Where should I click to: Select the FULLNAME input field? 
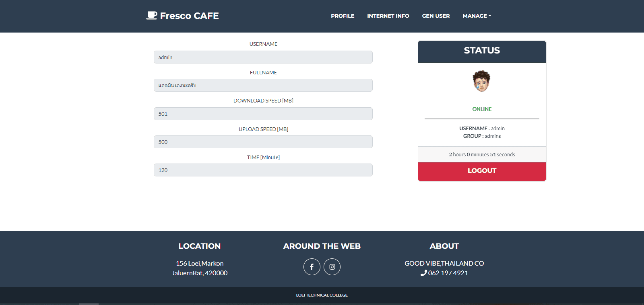[x=263, y=85]
